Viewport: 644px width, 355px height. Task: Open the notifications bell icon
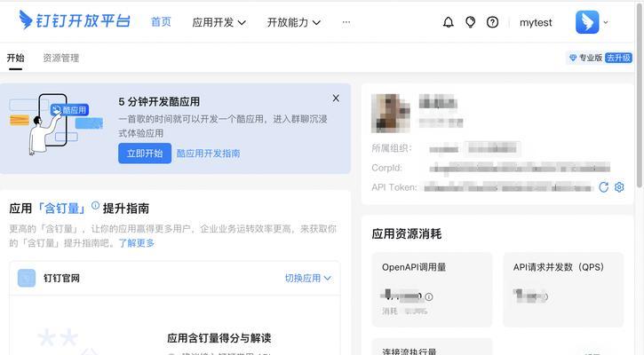pos(448,22)
